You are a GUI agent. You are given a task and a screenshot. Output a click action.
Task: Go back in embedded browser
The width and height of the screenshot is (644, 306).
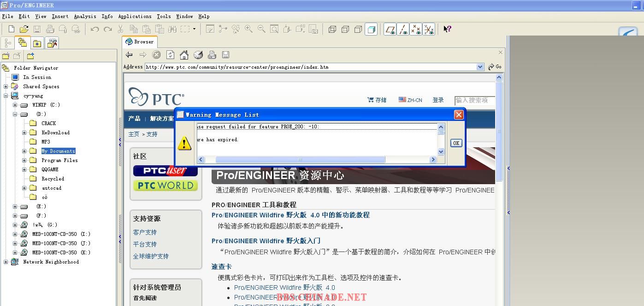coord(129,55)
